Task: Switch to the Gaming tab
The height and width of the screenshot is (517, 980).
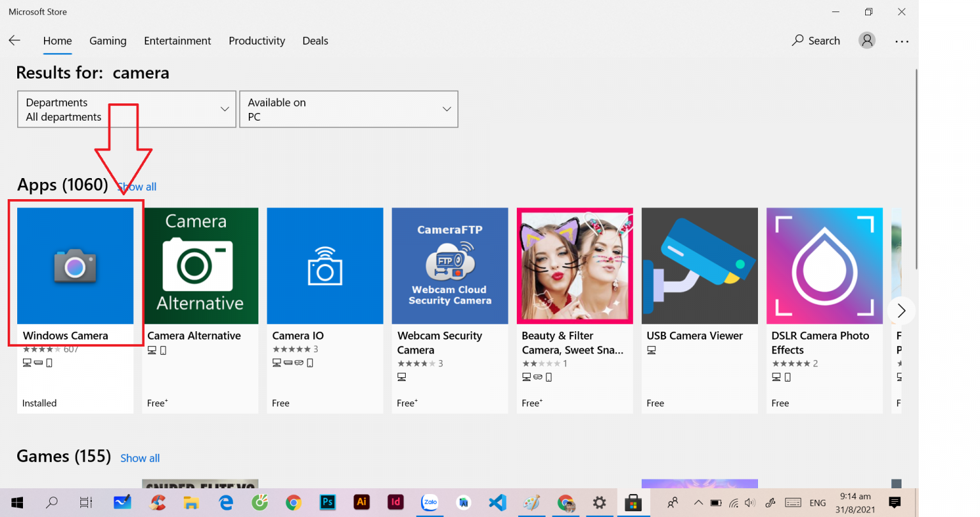Action: pos(108,41)
